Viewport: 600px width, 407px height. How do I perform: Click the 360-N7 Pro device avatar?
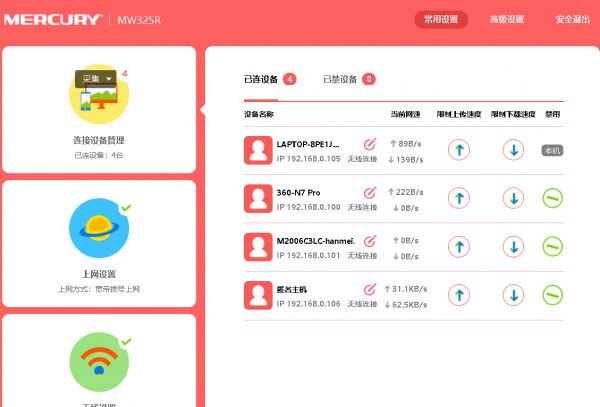click(258, 199)
